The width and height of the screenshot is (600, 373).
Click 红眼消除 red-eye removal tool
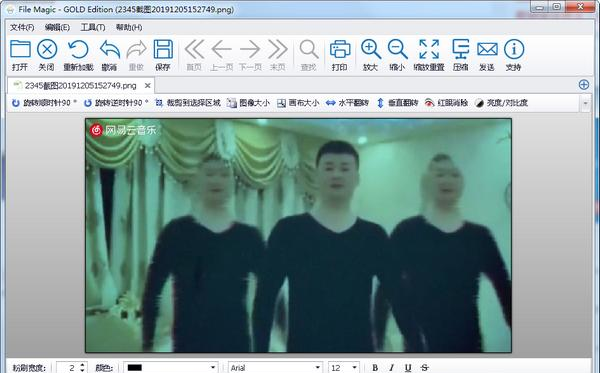point(446,103)
